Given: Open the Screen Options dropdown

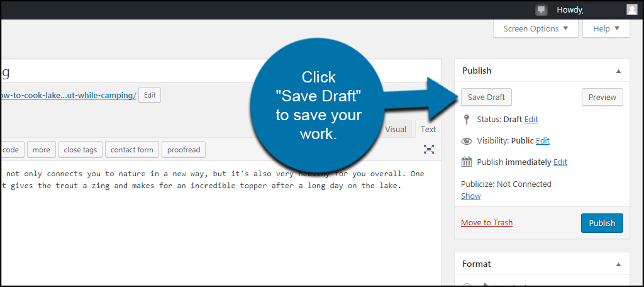Looking at the screenshot, I should coord(536,28).
